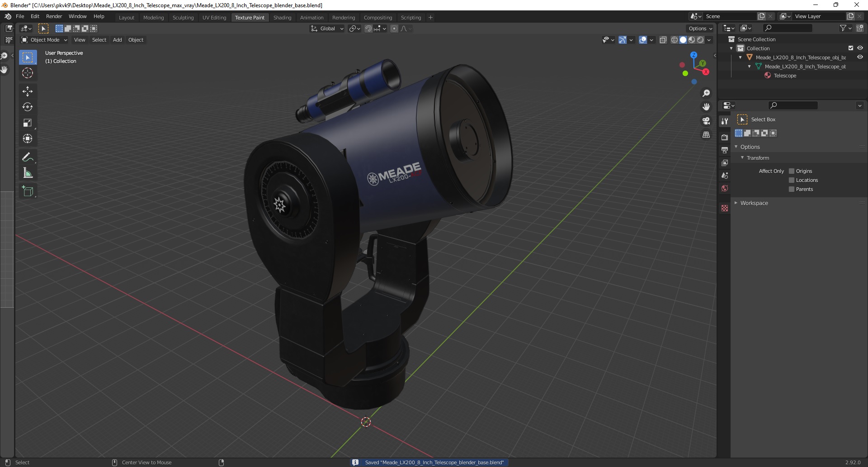The width and height of the screenshot is (868, 467).
Task: Open the File menu
Action: (20, 16)
